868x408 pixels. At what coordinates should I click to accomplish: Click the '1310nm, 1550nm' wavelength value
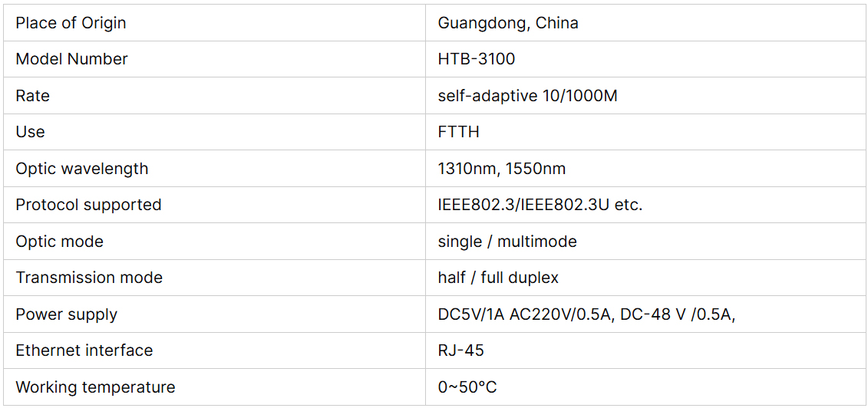point(502,169)
